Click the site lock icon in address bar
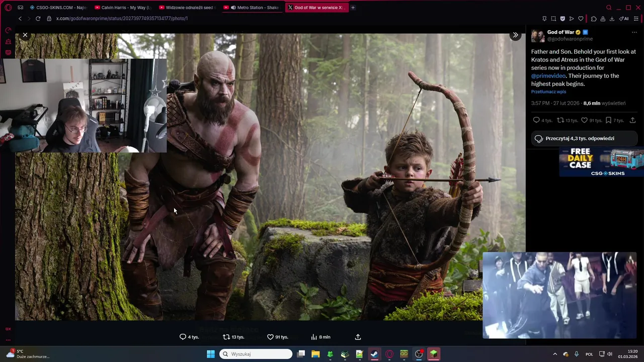Screen dimensions: 644x362 point(49,19)
